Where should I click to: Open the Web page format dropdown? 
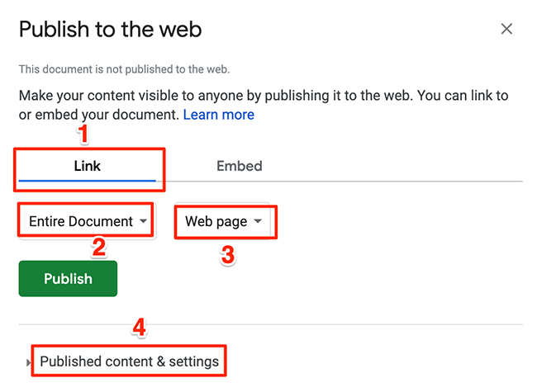coord(223,221)
